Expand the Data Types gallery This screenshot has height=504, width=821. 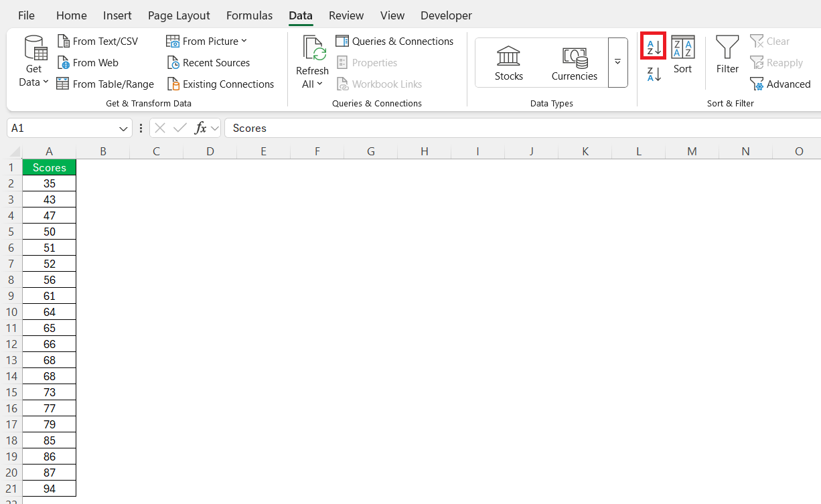617,62
